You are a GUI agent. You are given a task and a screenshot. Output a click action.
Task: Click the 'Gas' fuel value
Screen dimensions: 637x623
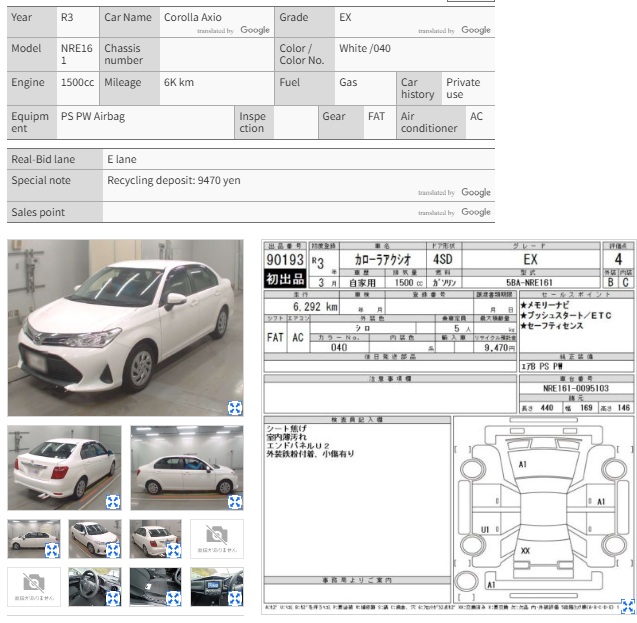(x=348, y=82)
